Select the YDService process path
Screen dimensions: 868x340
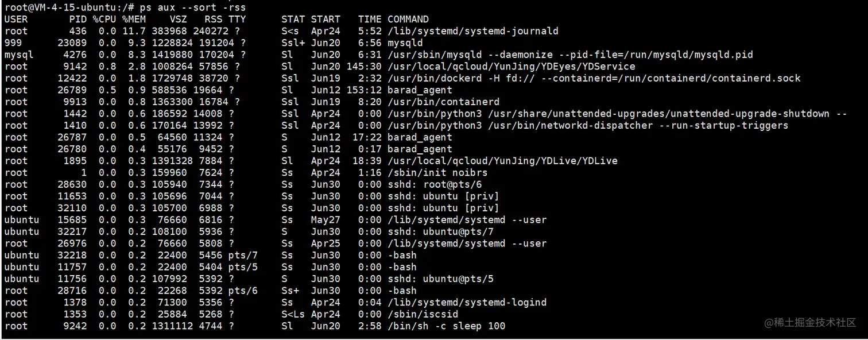[x=511, y=67]
